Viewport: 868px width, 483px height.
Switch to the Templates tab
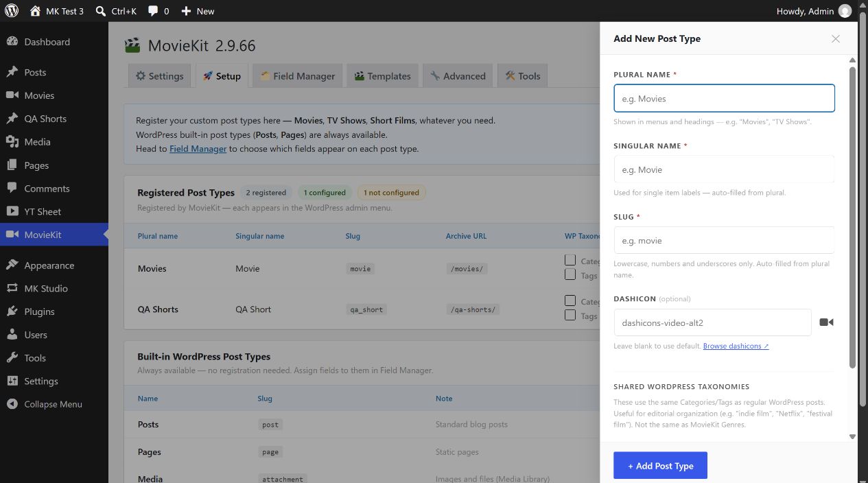pos(382,76)
